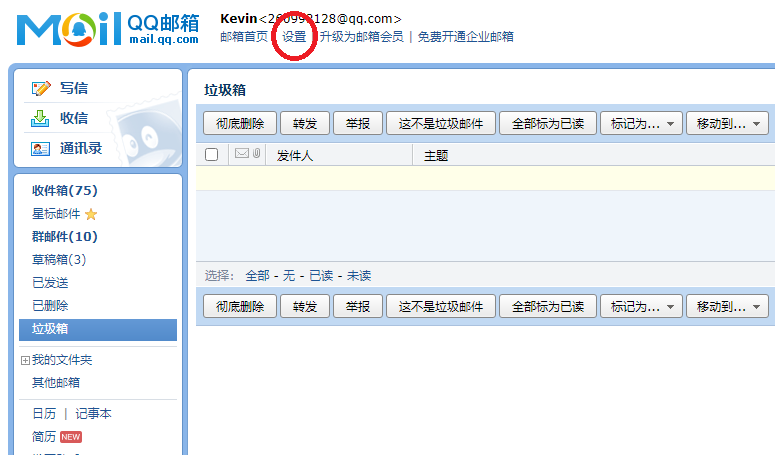The height and width of the screenshot is (455, 775).
Task: Click the compose mail pencil icon
Action: 41,89
